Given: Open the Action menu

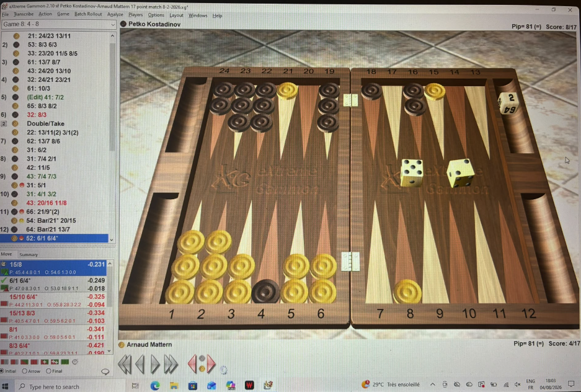Looking at the screenshot, I should coord(45,14).
